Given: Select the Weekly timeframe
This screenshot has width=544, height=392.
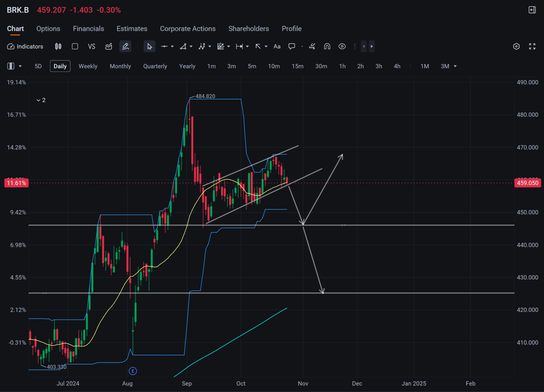Looking at the screenshot, I should tap(88, 66).
